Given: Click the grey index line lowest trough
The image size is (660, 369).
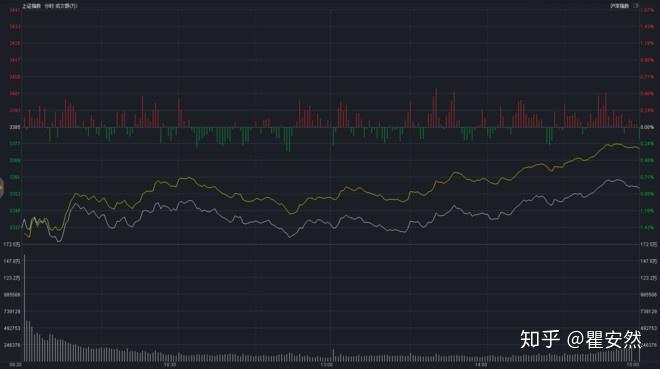Looking at the screenshot, I should click(59, 241).
